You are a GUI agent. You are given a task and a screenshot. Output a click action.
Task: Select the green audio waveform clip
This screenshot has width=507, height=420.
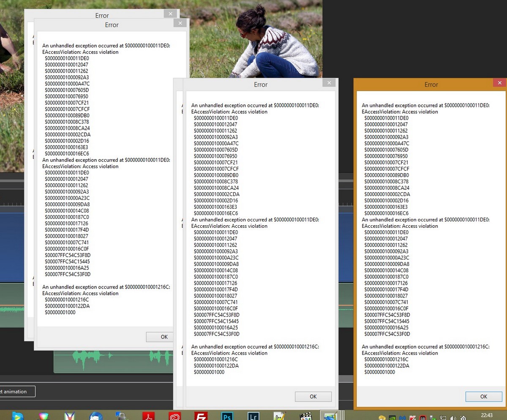pyautogui.click(x=114, y=361)
